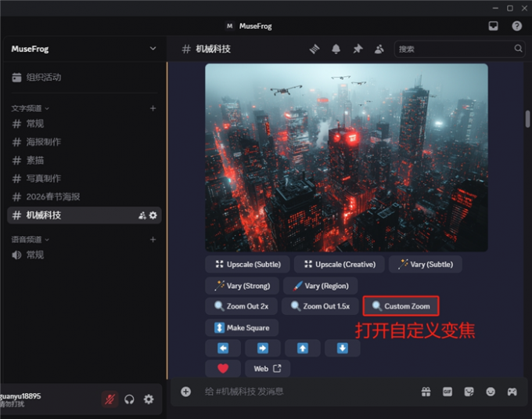This screenshot has height=419, width=532.
Task: Click Vary (Region) button
Action: [320, 286]
